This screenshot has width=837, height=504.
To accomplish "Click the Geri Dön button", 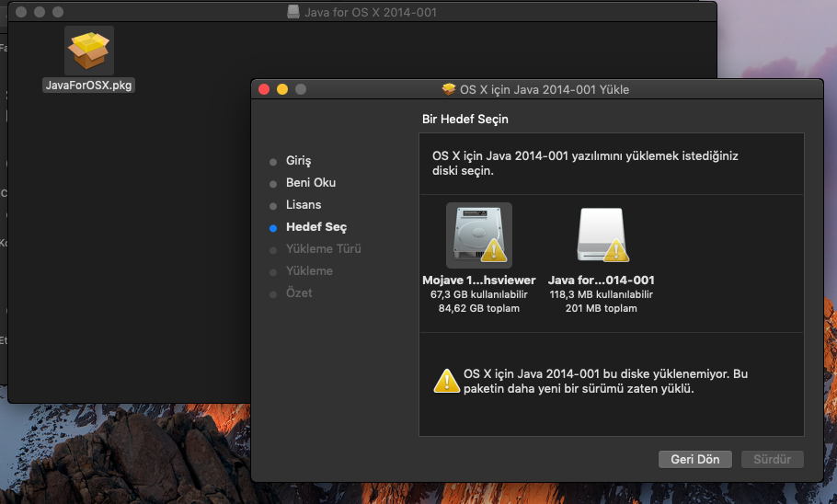I will [695, 459].
